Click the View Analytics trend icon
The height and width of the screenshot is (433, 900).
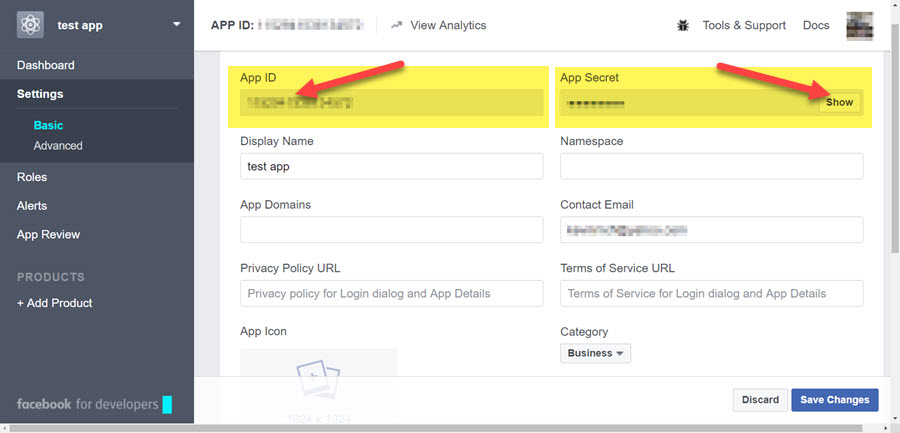[x=397, y=25]
